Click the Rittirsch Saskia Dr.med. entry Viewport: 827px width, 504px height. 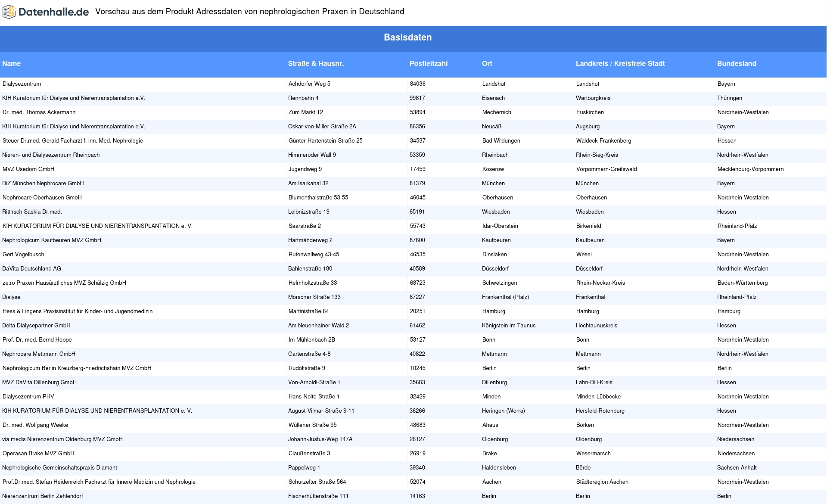pos(32,212)
